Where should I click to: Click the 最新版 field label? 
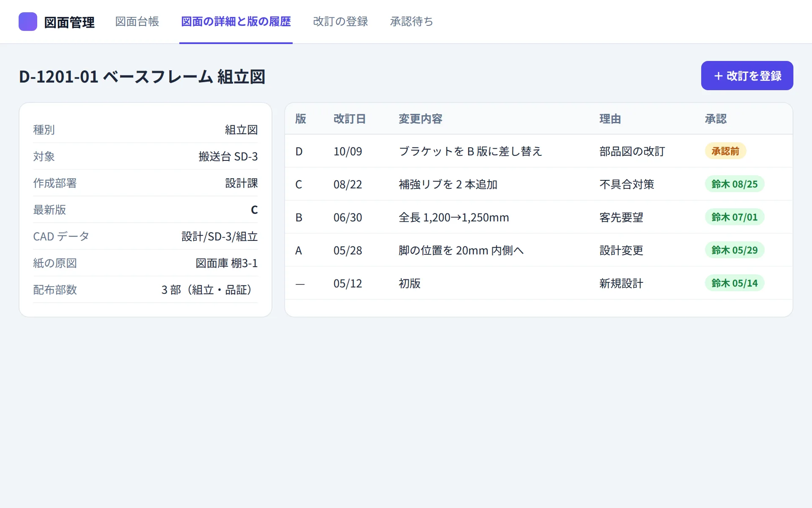coord(49,210)
